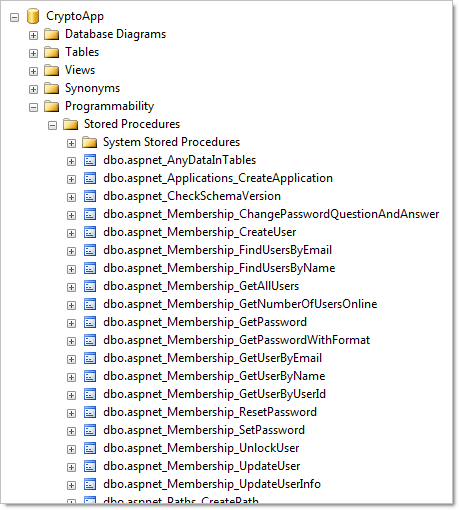Screen dimensions: 459x510
Task: Click the procedure icon for Membership_GetAllUsers
Action: (90, 286)
